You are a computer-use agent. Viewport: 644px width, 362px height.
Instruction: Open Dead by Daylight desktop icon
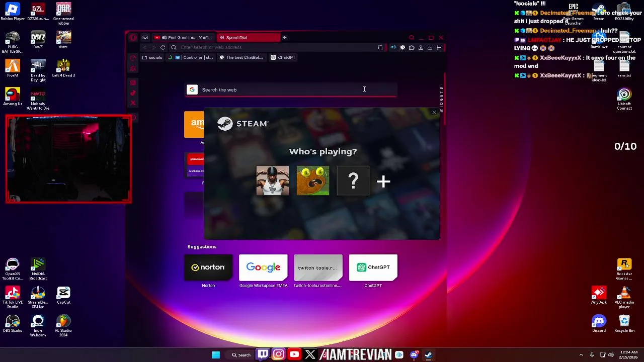pyautogui.click(x=38, y=70)
